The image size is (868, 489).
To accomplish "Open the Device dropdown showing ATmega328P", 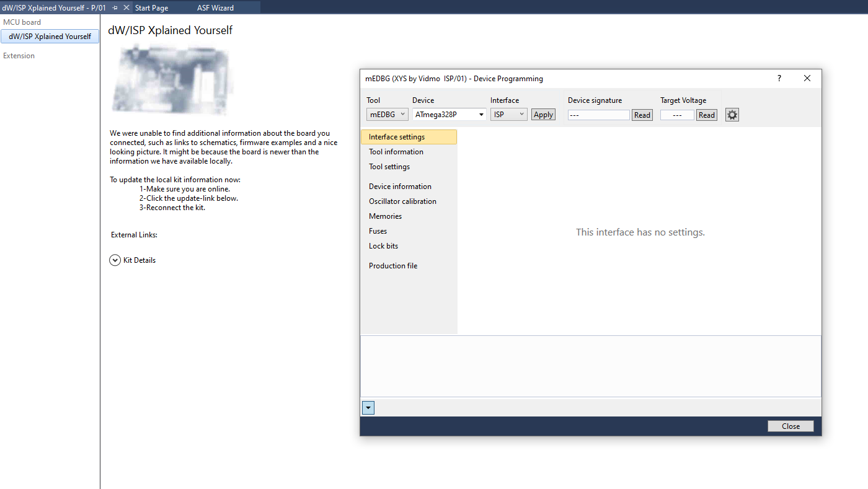I will click(x=449, y=115).
